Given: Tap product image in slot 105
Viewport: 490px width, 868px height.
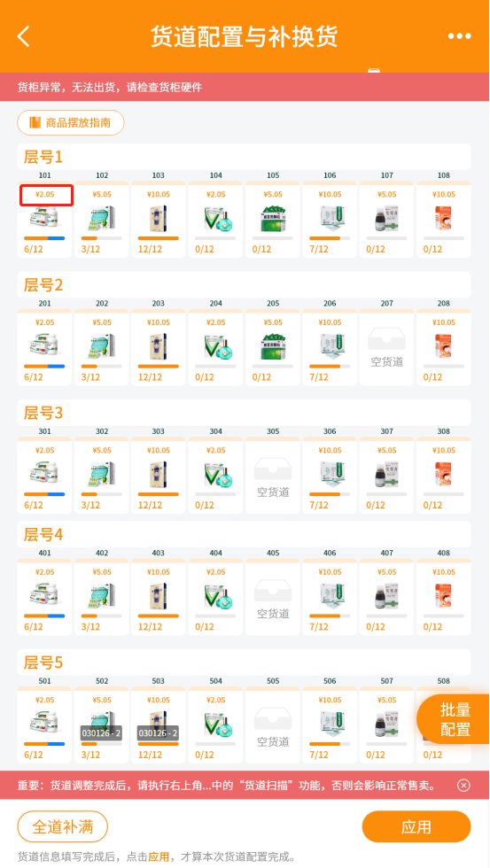Looking at the screenshot, I should click(273, 218).
